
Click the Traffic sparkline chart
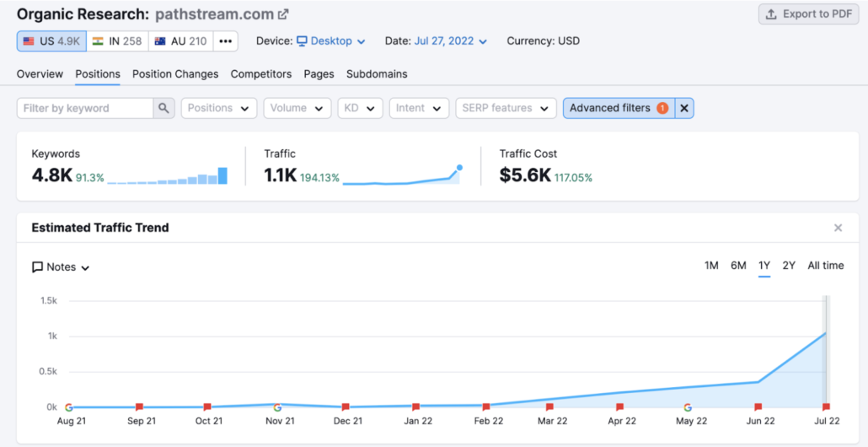(x=403, y=175)
